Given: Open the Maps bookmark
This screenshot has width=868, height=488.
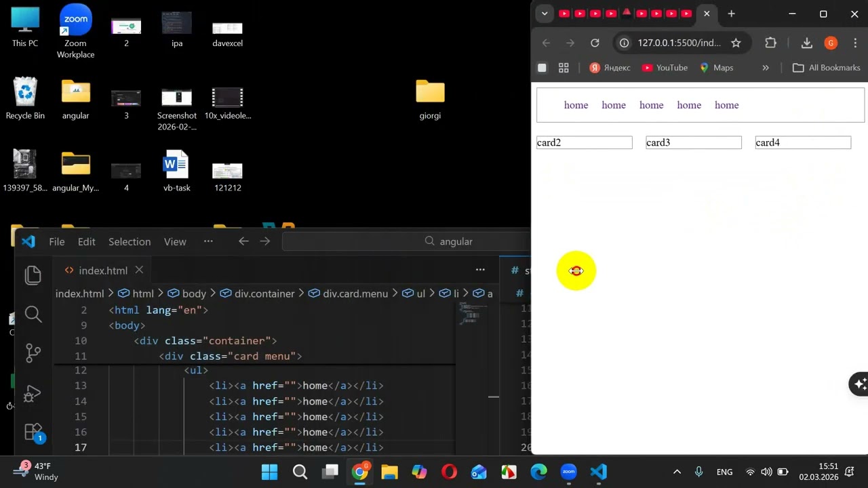Looking at the screenshot, I should [x=717, y=68].
